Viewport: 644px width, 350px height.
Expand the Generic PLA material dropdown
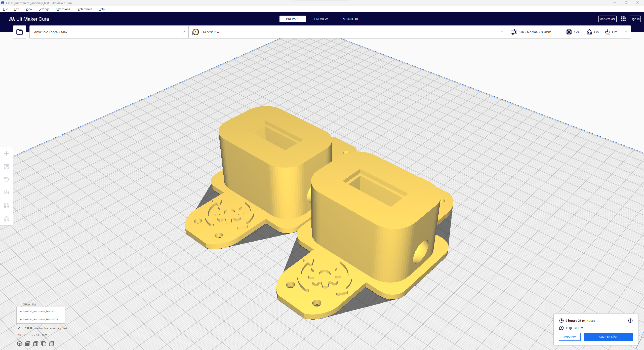[x=348, y=32]
